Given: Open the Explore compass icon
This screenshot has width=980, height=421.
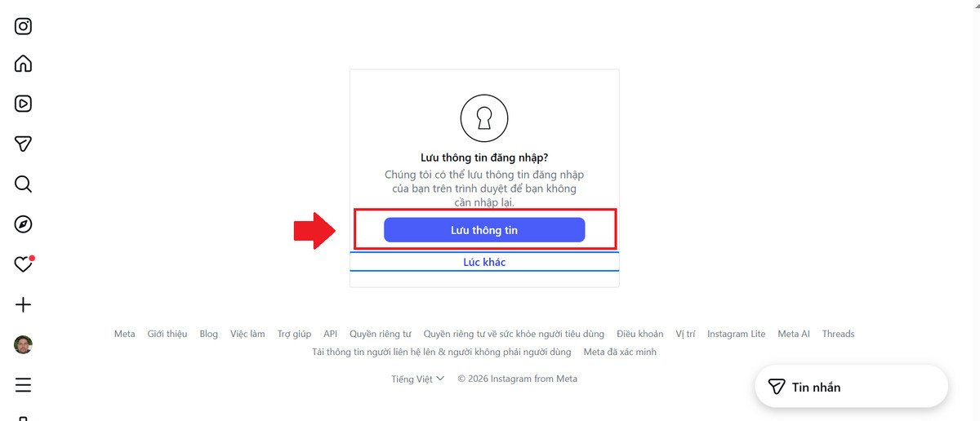Looking at the screenshot, I should point(24,224).
